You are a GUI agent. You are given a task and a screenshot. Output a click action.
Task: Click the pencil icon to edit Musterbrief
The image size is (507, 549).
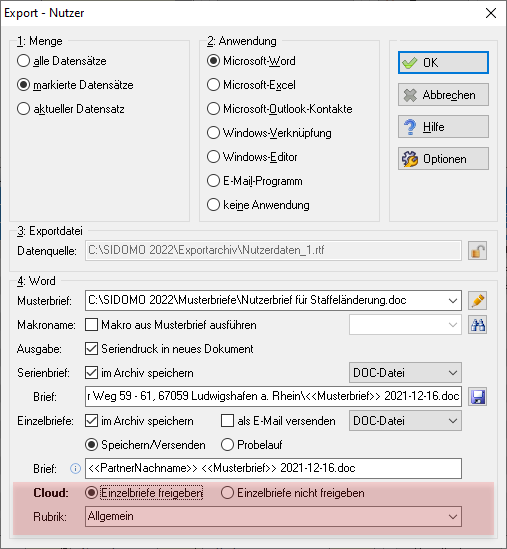478,301
